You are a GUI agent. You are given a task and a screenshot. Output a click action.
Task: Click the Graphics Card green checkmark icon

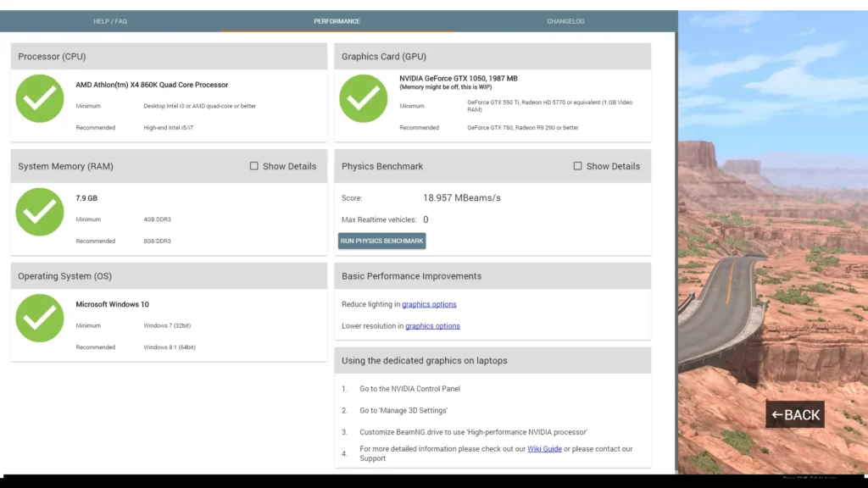pos(363,98)
